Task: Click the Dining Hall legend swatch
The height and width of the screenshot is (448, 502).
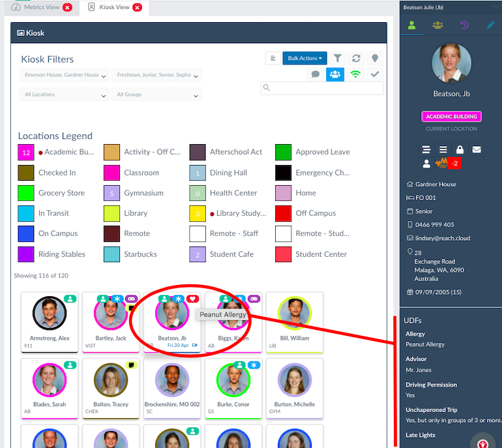Action: coord(198,173)
